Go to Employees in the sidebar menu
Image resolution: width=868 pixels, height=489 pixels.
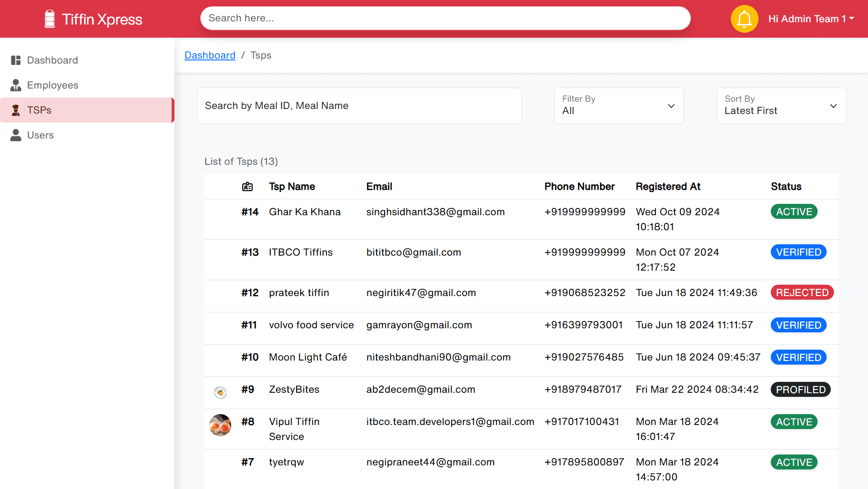[x=53, y=85]
